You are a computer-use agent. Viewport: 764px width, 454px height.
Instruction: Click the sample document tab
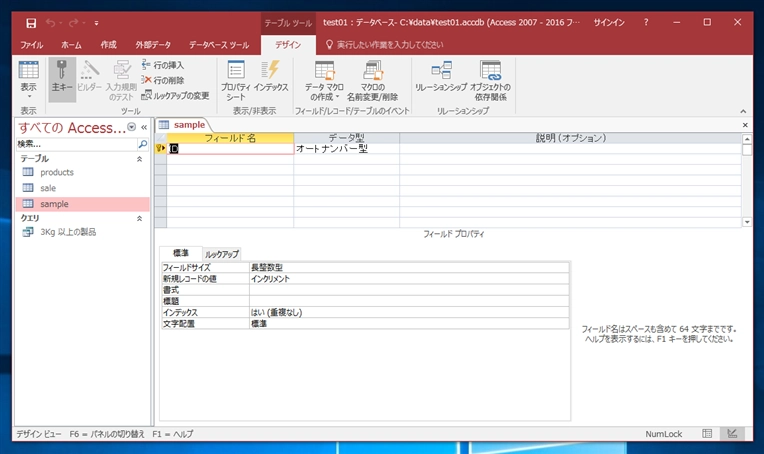(x=183, y=125)
